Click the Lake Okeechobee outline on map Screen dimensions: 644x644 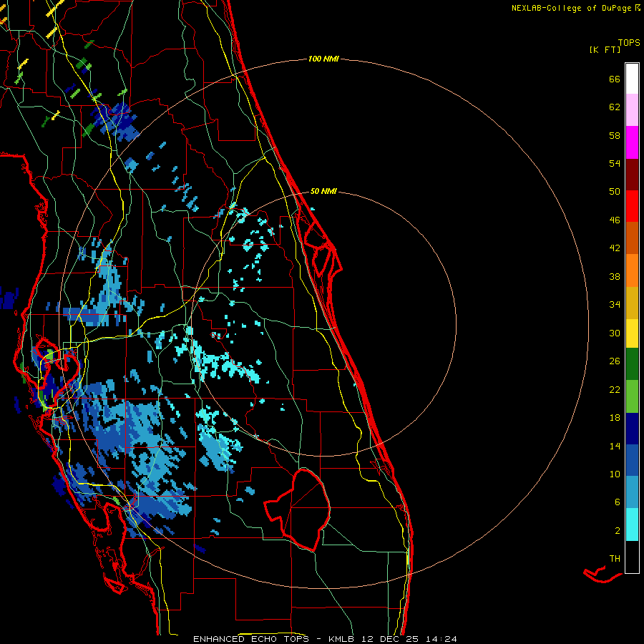click(x=298, y=509)
